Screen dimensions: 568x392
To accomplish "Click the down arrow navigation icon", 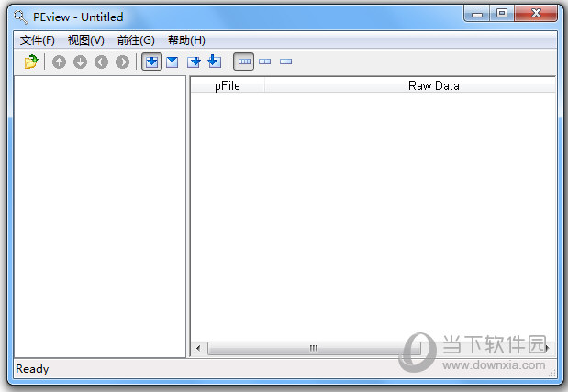I will pos(80,62).
